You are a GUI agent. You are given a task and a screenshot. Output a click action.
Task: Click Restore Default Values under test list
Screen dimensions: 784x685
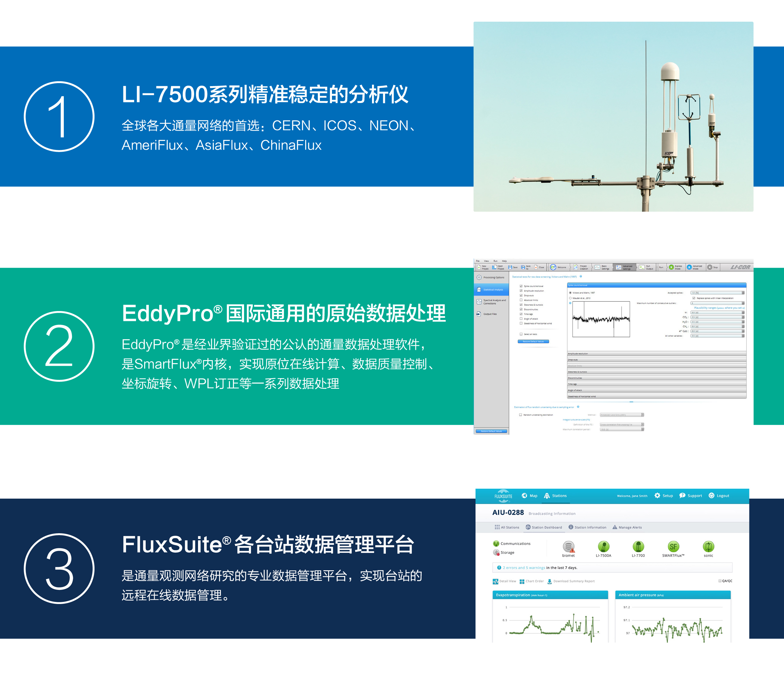pos(533,342)
